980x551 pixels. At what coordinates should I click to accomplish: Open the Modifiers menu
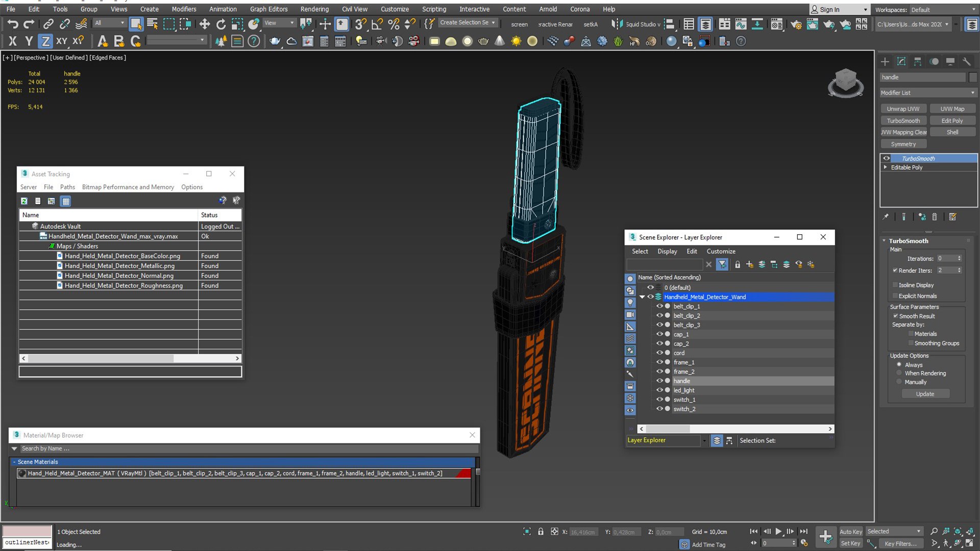(184, 9)
